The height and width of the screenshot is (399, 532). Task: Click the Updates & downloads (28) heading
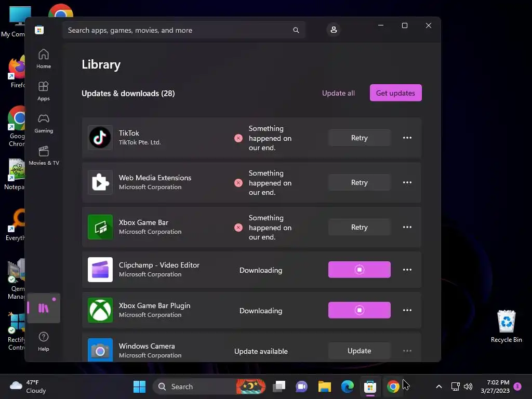point(128,94)
